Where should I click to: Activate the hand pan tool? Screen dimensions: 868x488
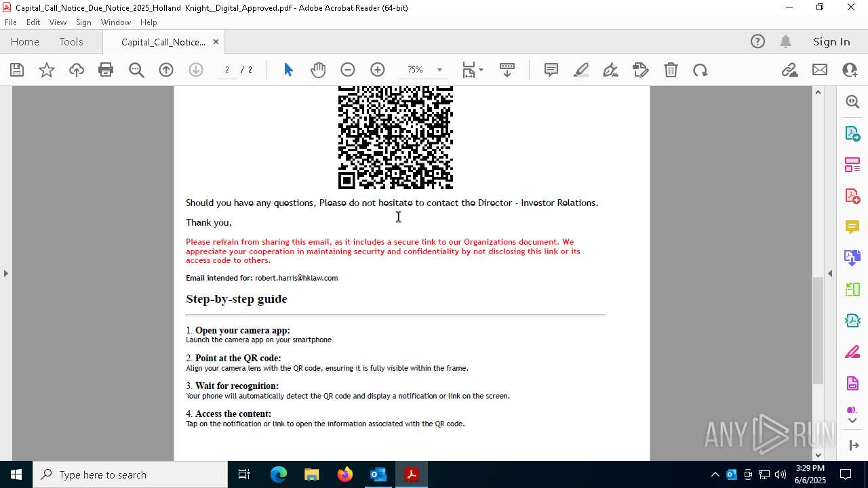pyautogui.click(x=318, y=70)
